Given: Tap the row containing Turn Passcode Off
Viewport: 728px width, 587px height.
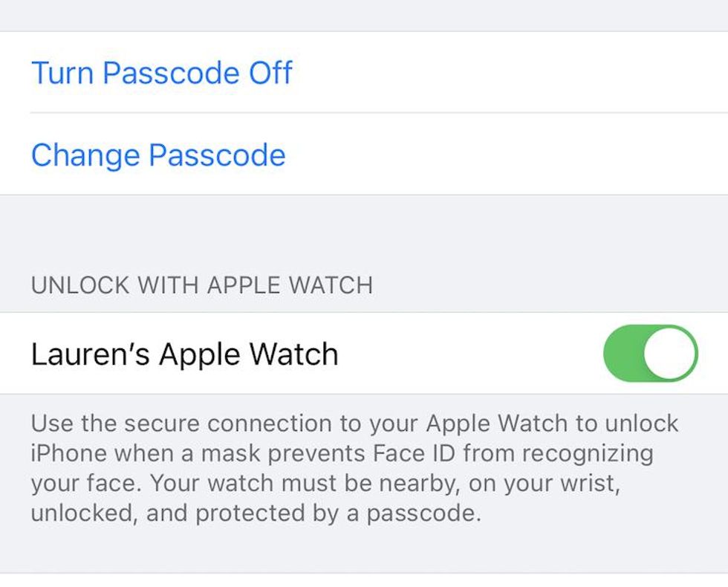Looking at the screenshot, I should click(x=364, y=72).
